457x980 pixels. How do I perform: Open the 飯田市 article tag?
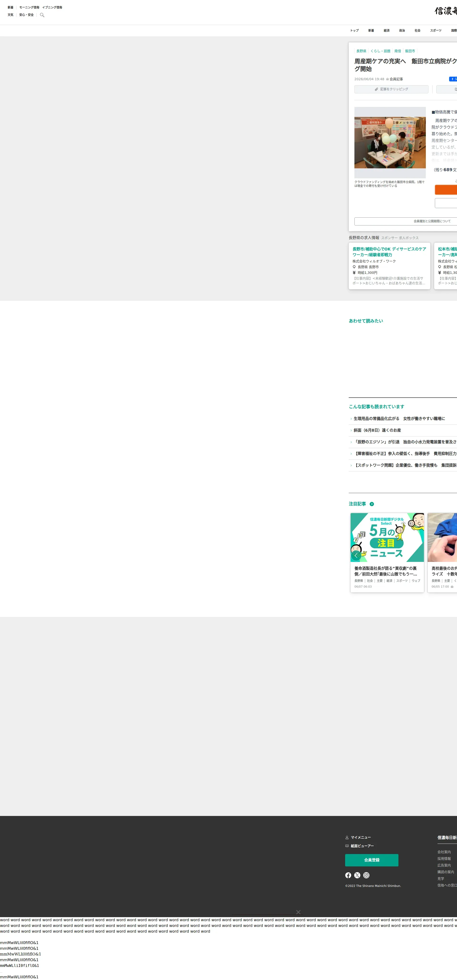(x=410, y=51)
